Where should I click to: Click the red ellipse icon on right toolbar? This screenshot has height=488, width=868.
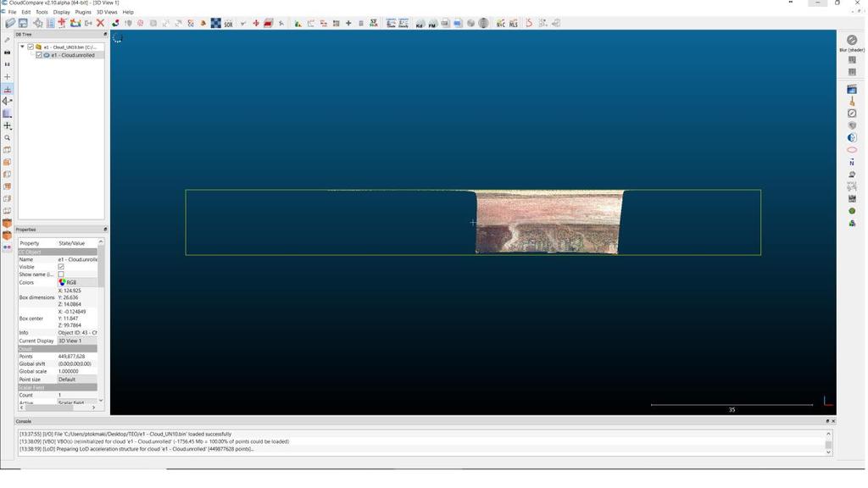(852, 149)
